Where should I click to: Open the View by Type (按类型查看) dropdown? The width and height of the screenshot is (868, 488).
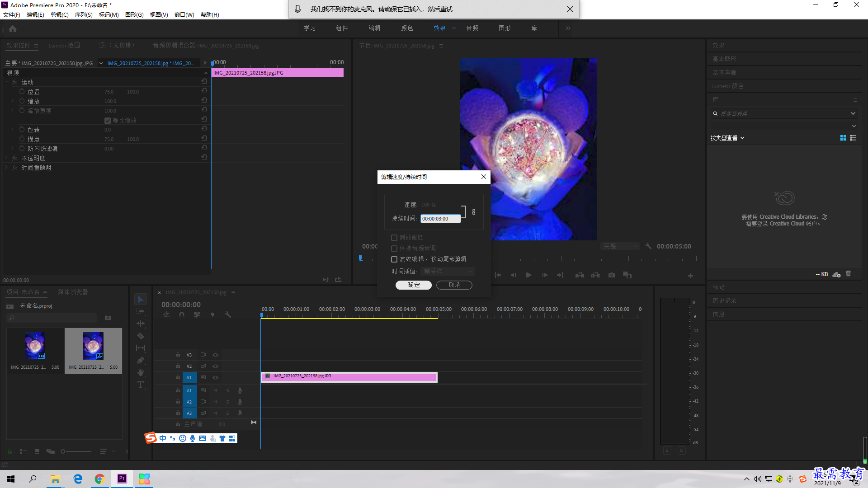(727, 138)
